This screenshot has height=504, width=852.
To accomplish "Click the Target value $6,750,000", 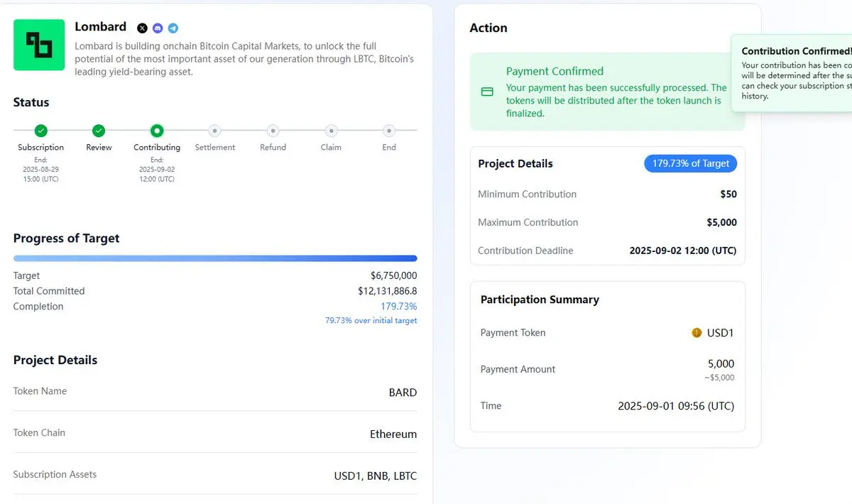I will pos(393,275).
